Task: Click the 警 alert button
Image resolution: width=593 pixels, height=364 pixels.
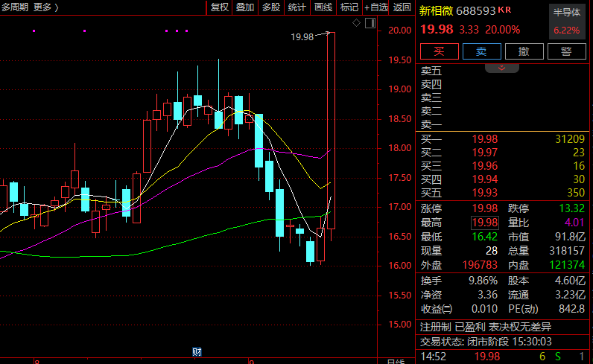Action: 566,51
